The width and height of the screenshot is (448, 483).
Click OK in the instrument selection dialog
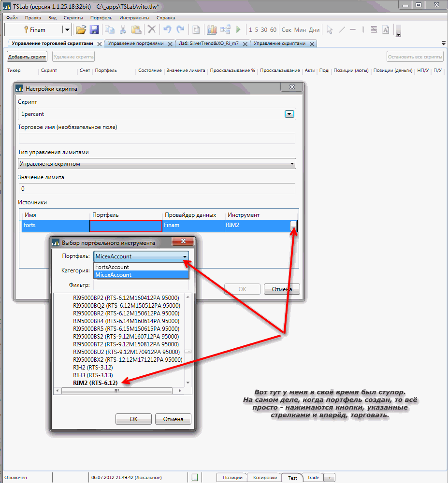tap(133, 419)
